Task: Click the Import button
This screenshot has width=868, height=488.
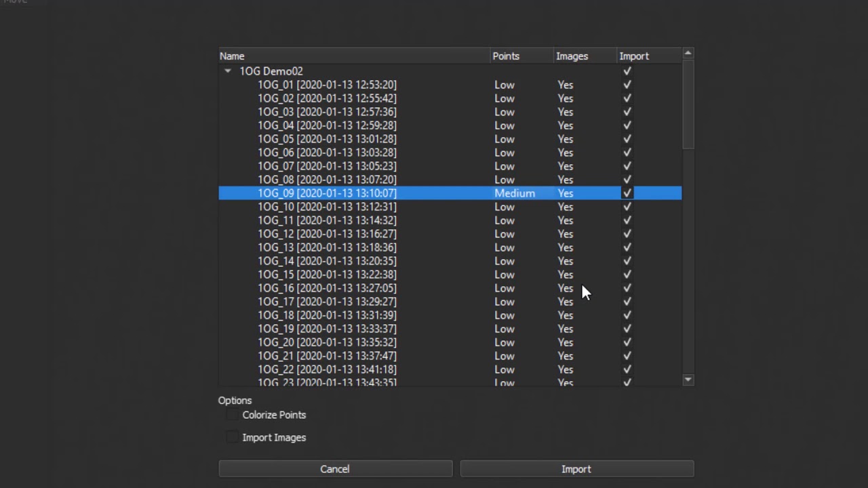Action: click(576, 469)
